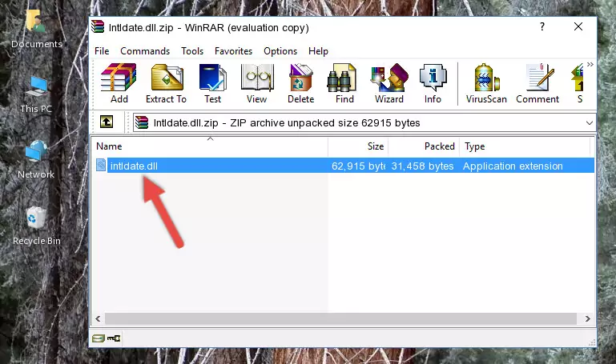Select the Network desktop icon
Image resolution: width=616 pixels, height=364 pixels.
pyautogui.click(x=36, y=160)
